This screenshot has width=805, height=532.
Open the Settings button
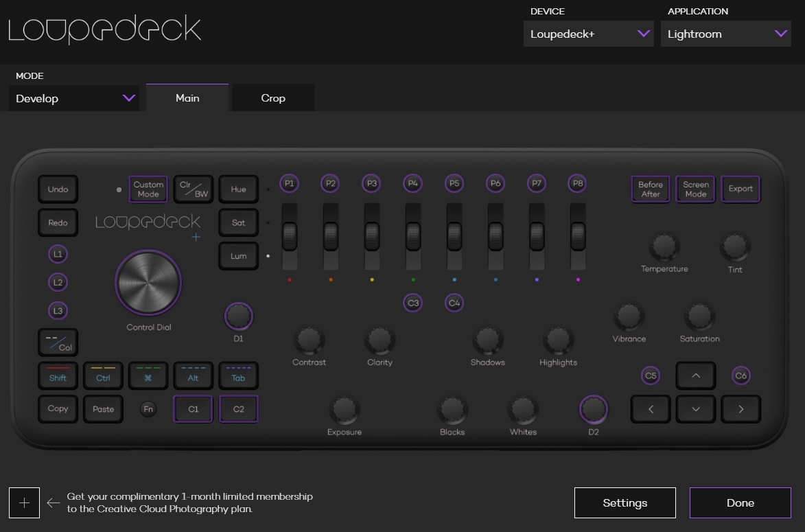tap(625, 502)
